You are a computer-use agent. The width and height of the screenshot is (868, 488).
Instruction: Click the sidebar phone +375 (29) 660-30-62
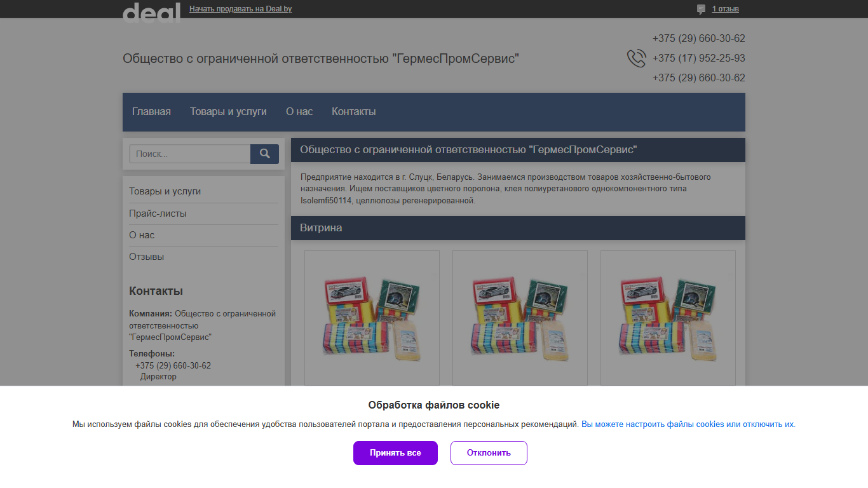pos(173,366)
